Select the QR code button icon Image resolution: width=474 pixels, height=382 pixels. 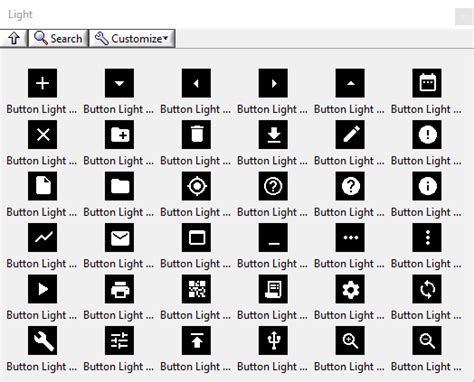196,289
